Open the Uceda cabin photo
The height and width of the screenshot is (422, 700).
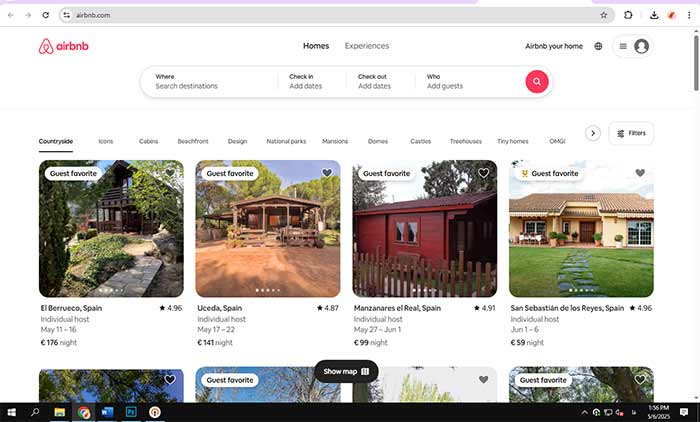click(x=268, y=229)
